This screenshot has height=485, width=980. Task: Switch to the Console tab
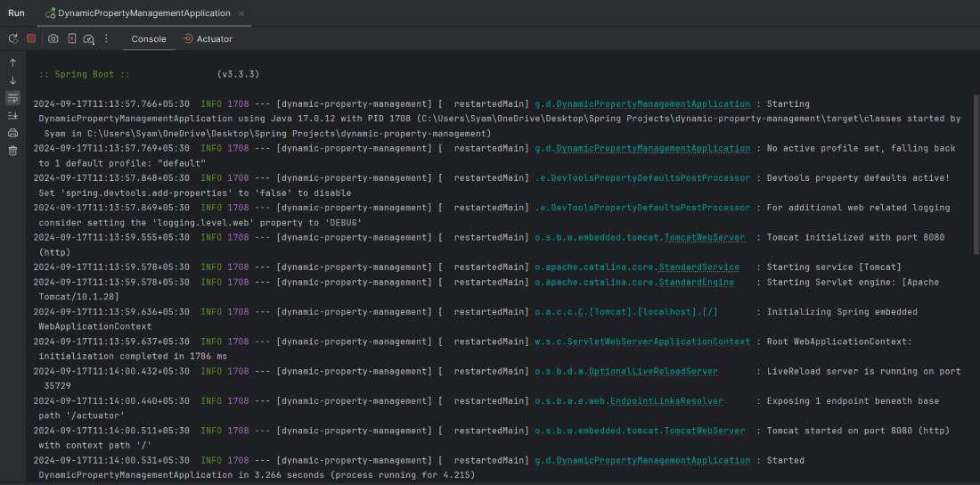(149, 39)
